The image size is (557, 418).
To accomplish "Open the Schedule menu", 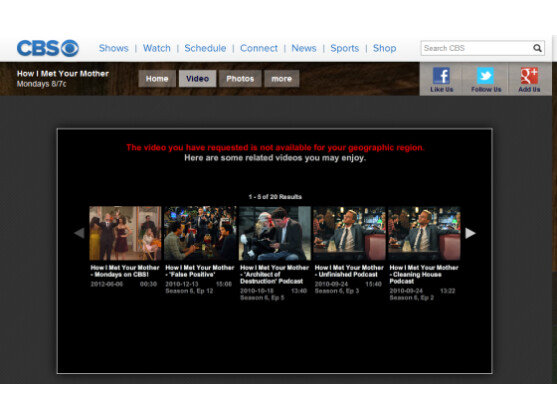I will pos(205,48).
